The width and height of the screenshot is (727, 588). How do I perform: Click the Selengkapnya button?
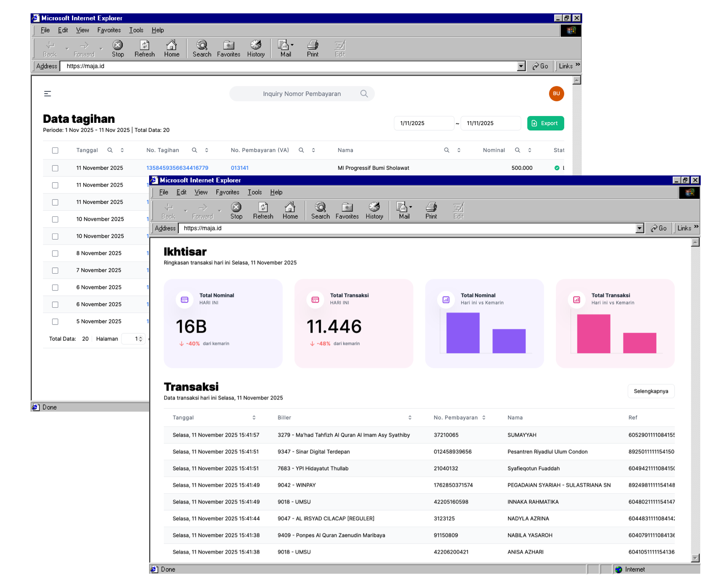(x=651, y=391)
